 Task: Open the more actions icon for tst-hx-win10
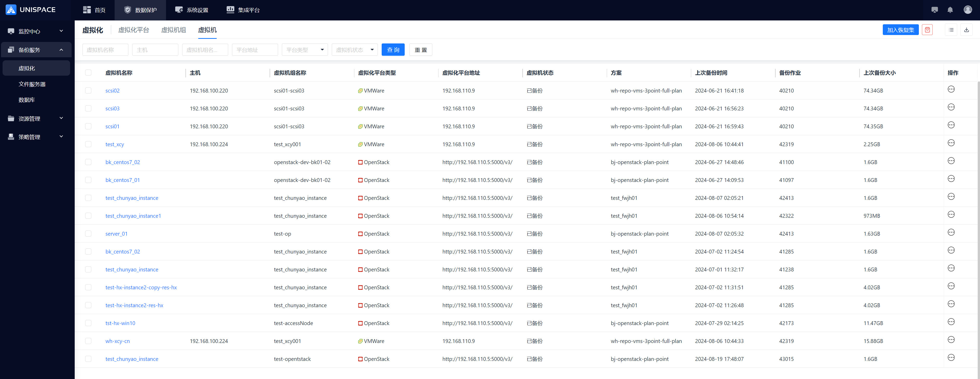[x=951, y=322]
